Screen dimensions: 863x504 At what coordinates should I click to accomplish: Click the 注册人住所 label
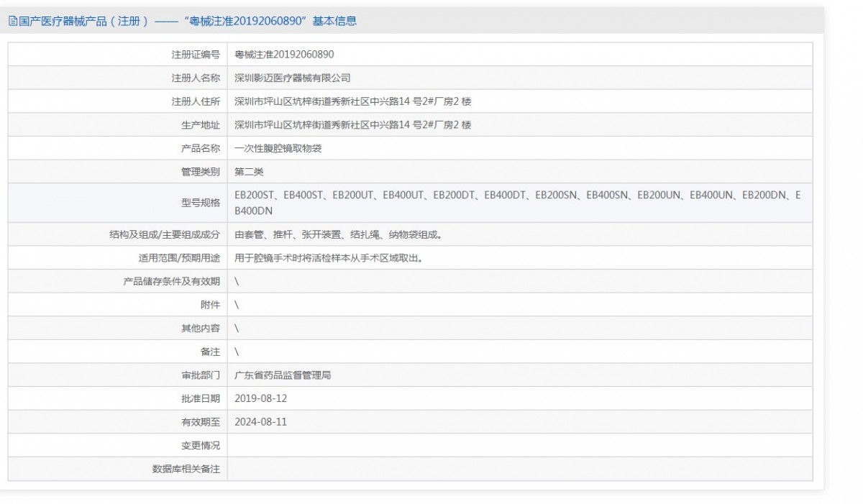196,101
